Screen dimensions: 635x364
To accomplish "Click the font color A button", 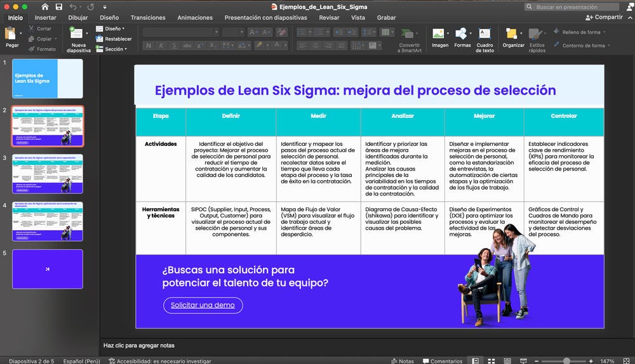I will [277, 45].
